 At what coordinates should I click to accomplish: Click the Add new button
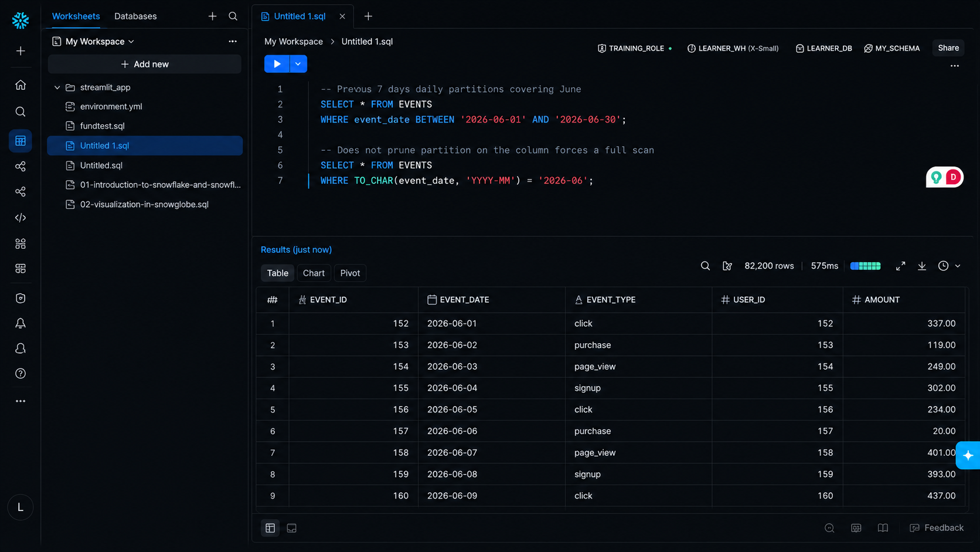(145, 64)
